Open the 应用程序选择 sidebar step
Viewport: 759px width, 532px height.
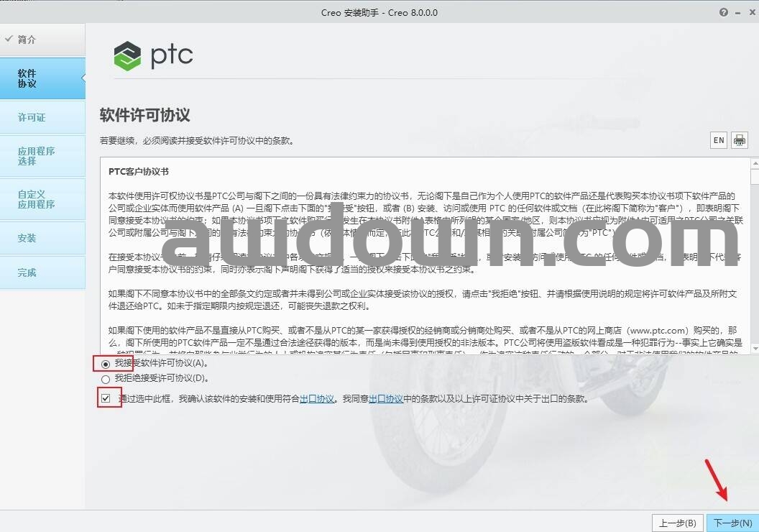37,156
